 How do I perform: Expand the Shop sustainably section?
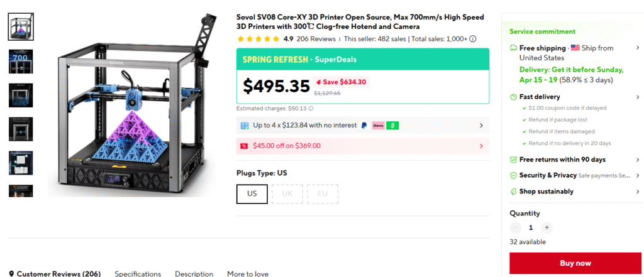coord(638,192)
